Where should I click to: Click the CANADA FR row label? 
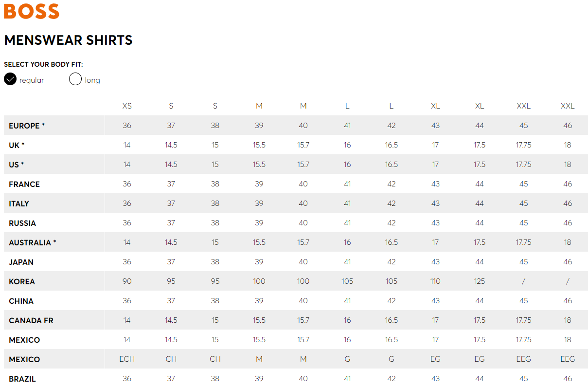pyautogui.click(x=31, y=320)
